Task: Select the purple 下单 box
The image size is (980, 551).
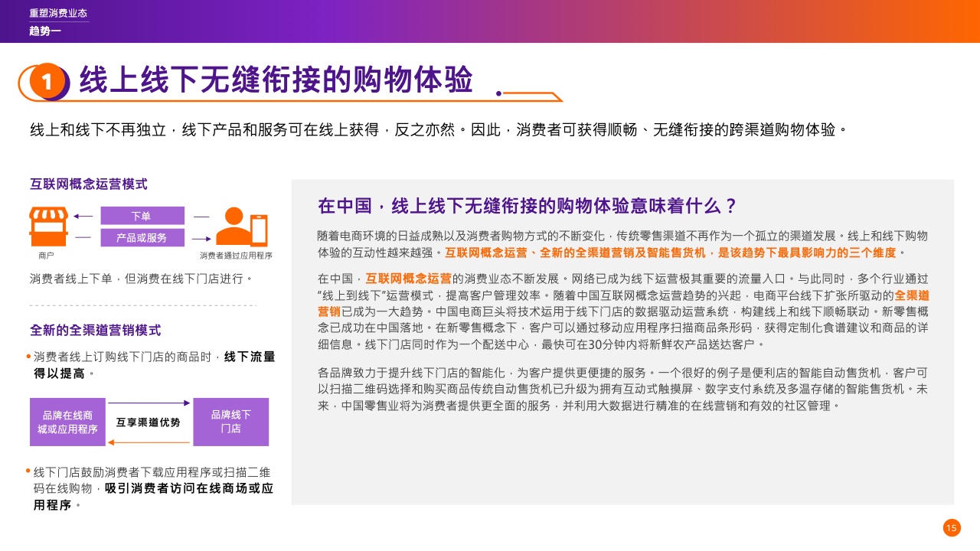Action: click(x=142, y=217)
